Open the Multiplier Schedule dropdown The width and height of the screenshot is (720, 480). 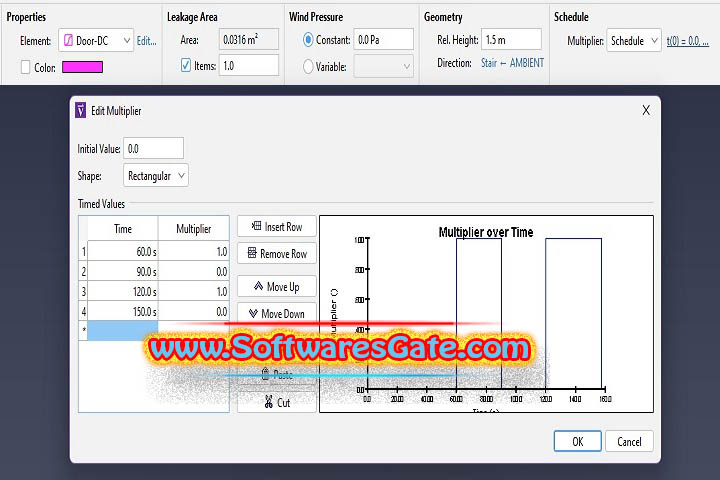[x=634, y=40]
